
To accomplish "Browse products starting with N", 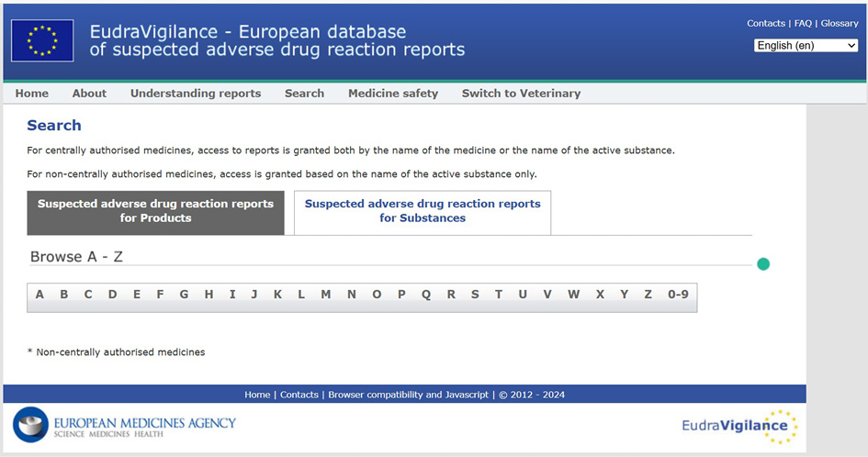I will tap(352, 295).
